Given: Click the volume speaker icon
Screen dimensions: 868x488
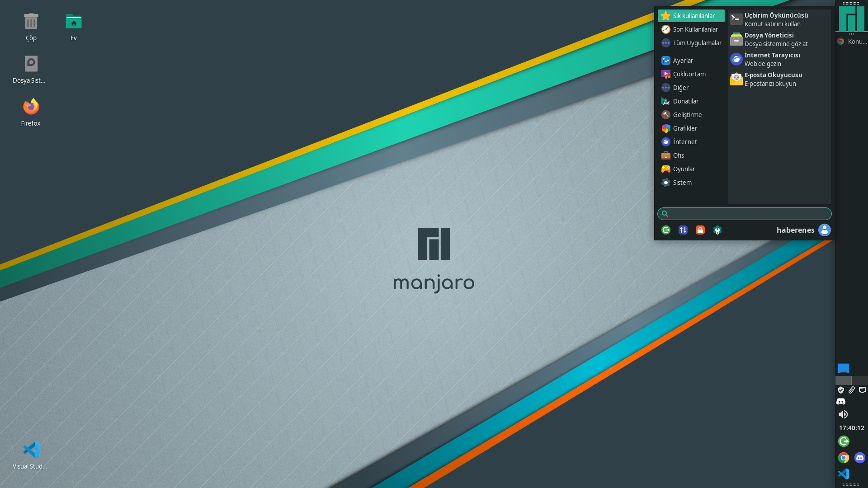Looking at the screenshot, I should click(843, 414).
